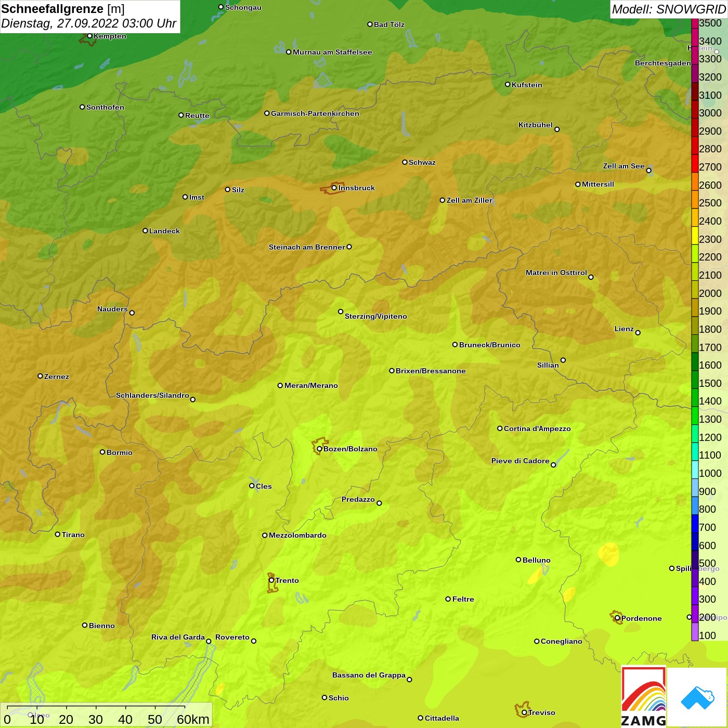Screen dimensions: 728x728
Task: Click the Schlanders/Silandro label
Action: tap(152, 395)
